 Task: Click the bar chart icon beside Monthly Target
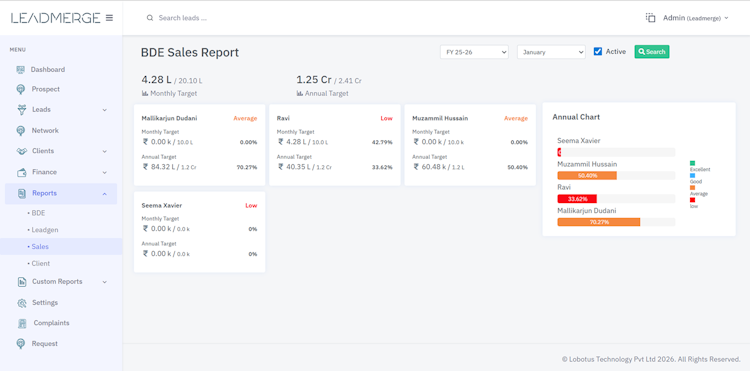point(145,94)
